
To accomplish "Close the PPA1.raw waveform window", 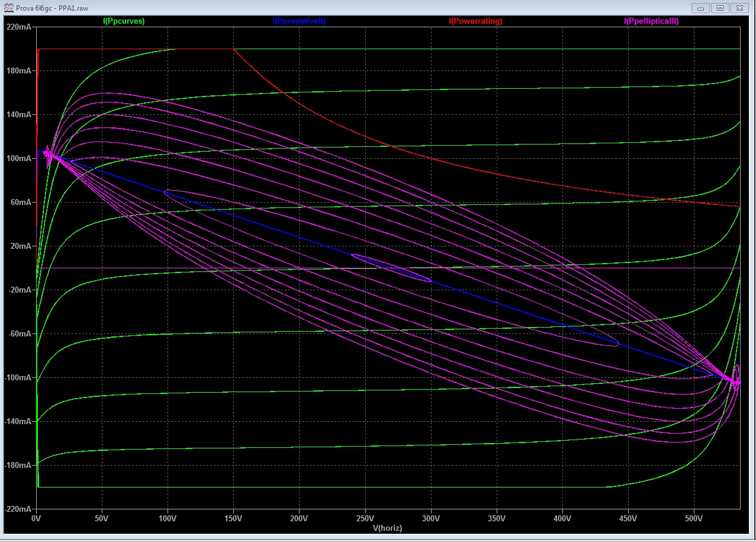I will click(740, 8).
